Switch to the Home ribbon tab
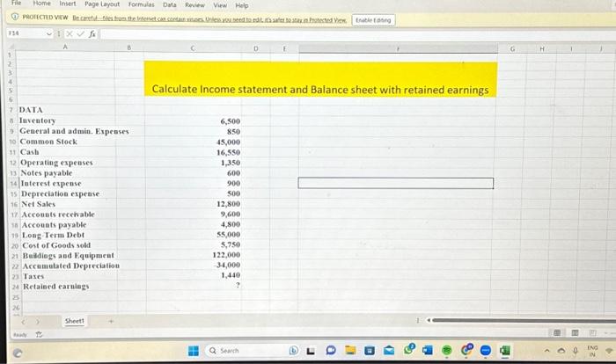The image size is (616, 364). click(41, 4)
